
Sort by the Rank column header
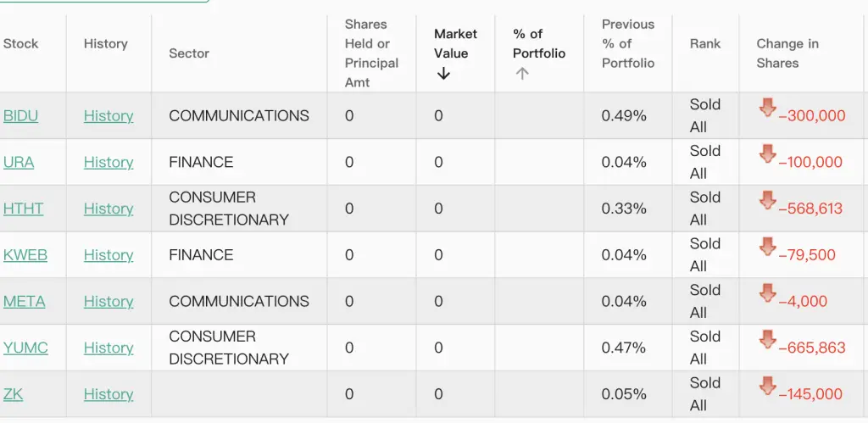[x=705, y=44]
